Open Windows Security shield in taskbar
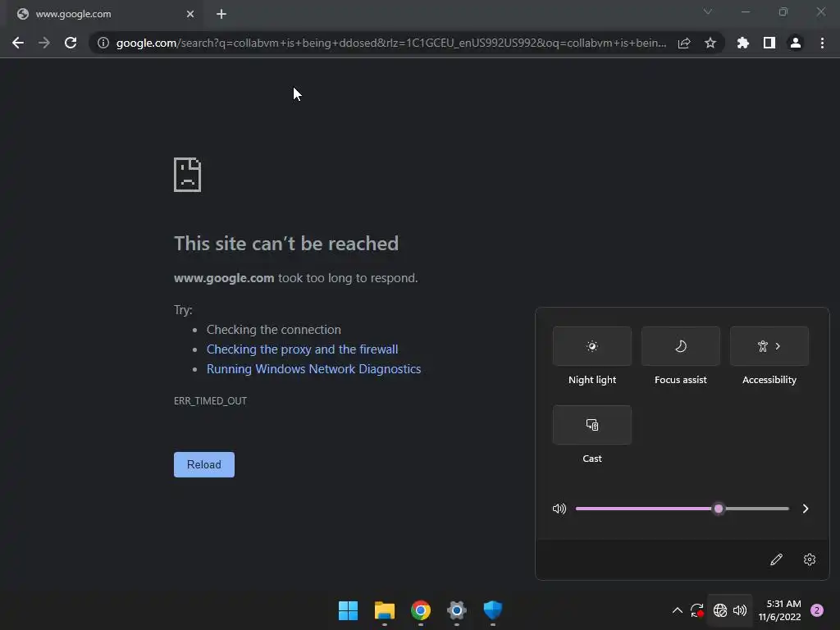Viewport: 840px width, 630px height. [x=493, y=610]
